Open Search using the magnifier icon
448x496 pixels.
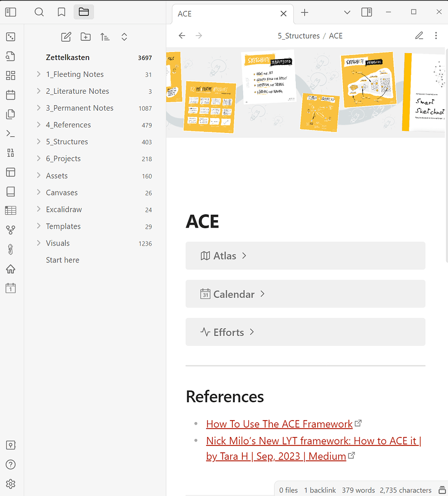coord(39,12)
